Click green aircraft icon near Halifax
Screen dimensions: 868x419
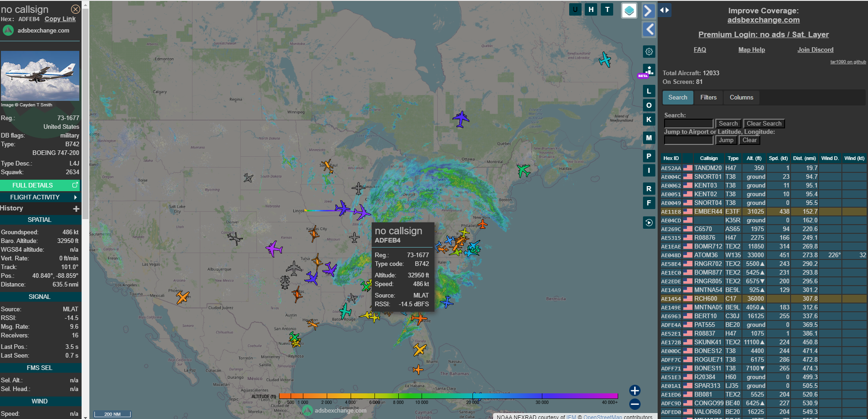pos(523,171)
